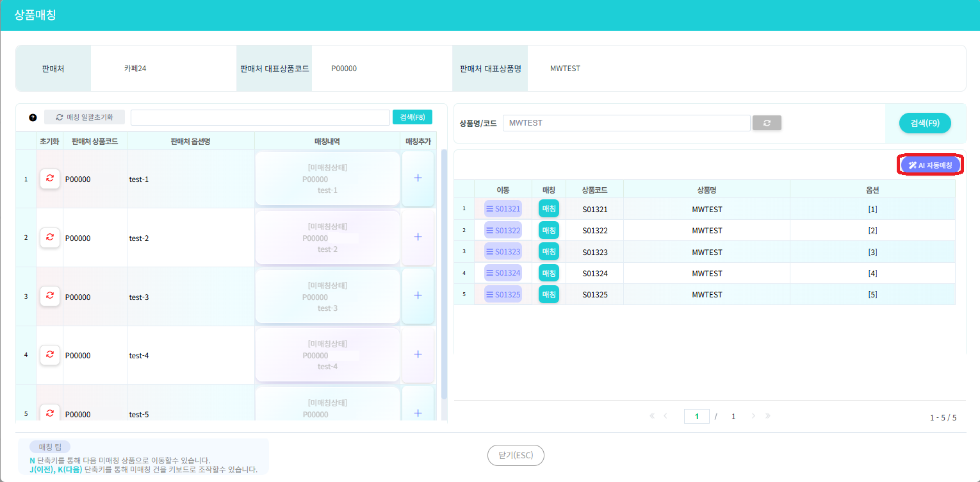Click 매칭 button for S01325
This screenshot has width=980, height=482.
tap(549, 295)
